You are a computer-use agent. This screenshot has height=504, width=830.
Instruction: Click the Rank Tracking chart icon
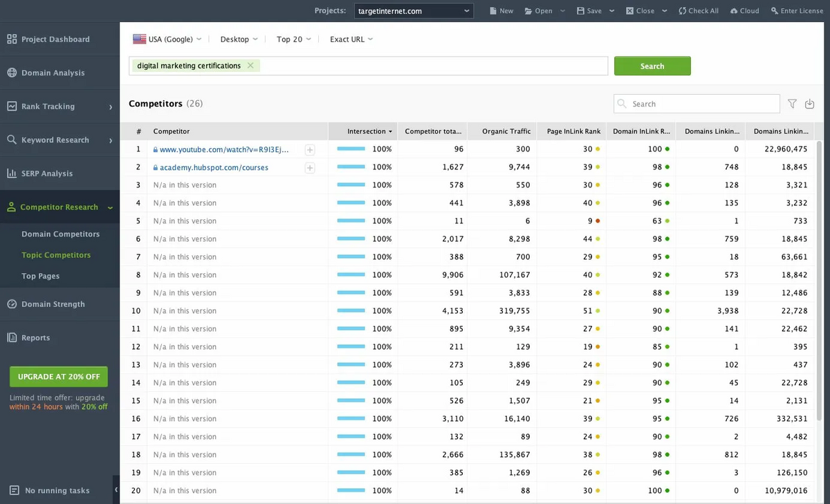click(12, 106)
